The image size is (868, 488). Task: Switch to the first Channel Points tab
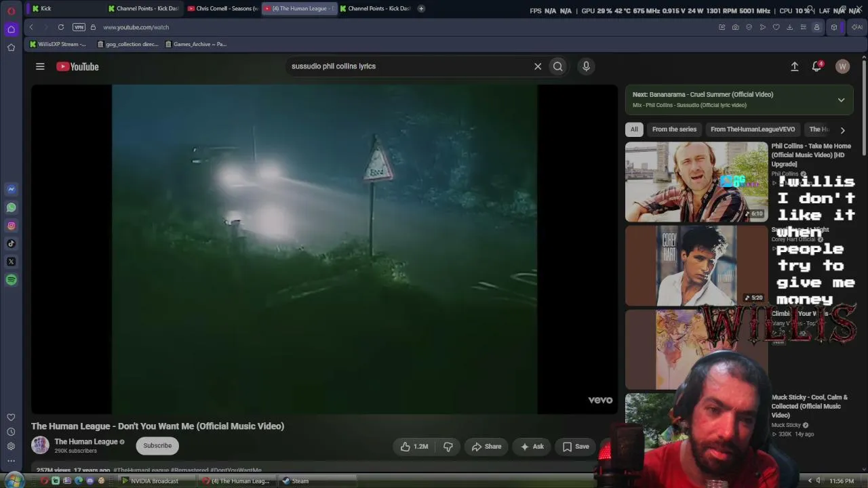click(145, 9)
